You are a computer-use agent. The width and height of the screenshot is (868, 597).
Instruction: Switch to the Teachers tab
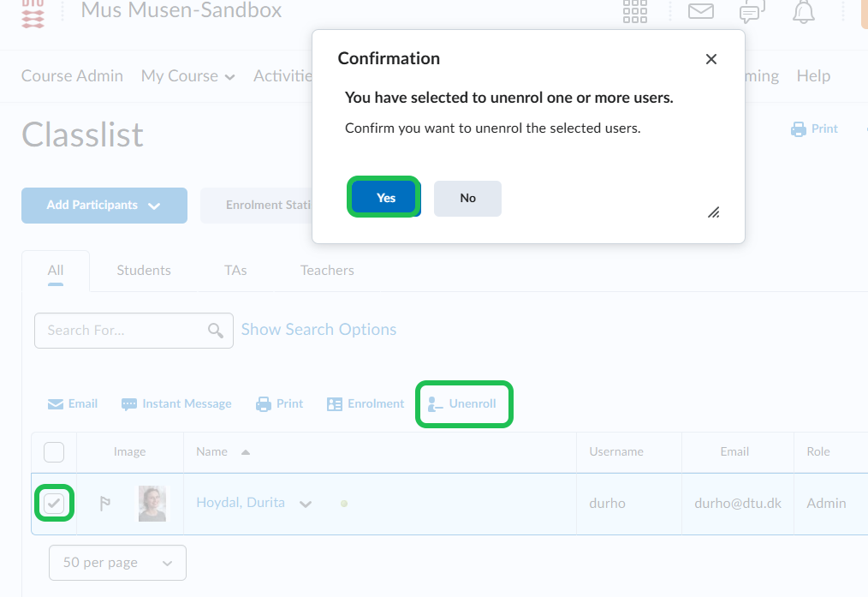(327, 270)
